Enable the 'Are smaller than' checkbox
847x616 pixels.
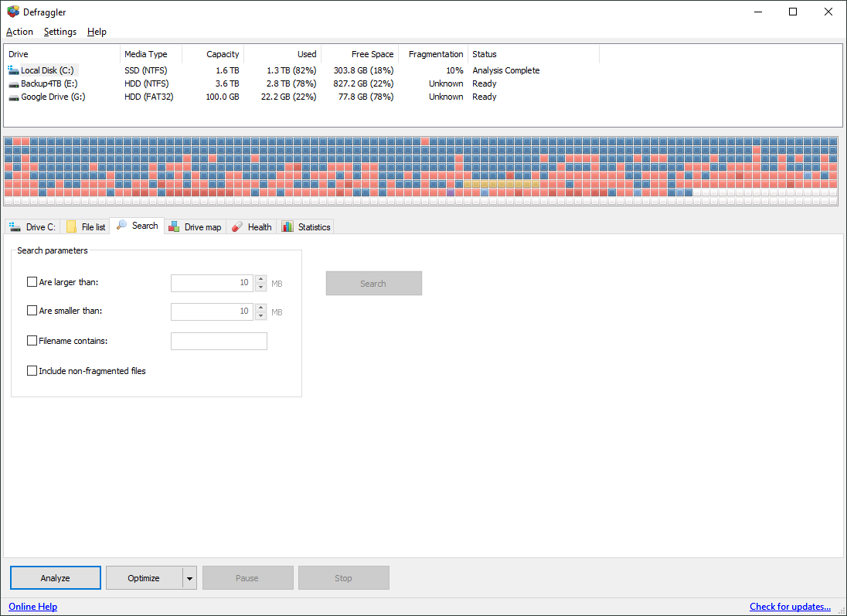[32, 311]
